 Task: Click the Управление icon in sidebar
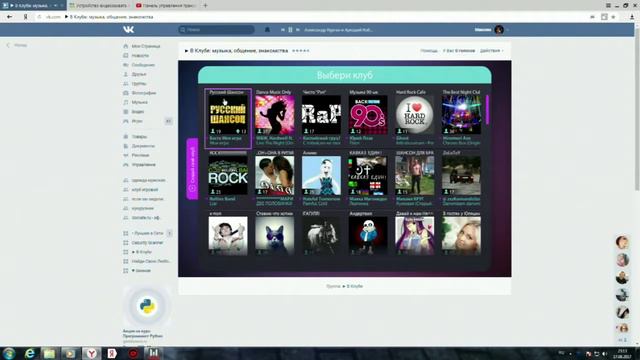click(x=126, y=164)
